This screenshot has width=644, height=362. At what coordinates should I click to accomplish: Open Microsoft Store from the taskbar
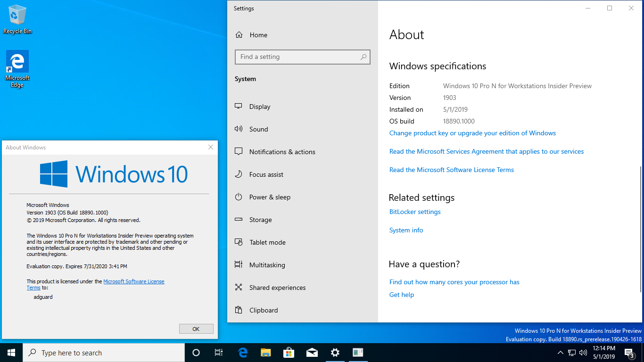[x=289, y=353]
